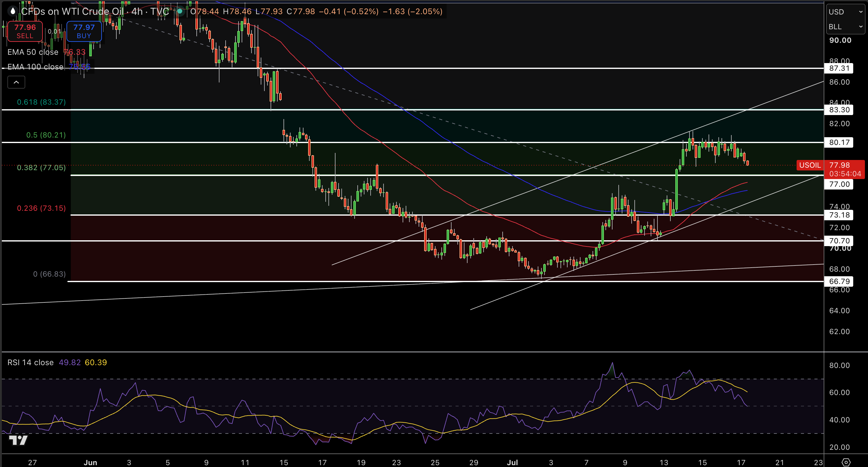Click the 73.18 horizontal line price label
Viewport: 868px width, 467px height.
(x=839, y=215)
